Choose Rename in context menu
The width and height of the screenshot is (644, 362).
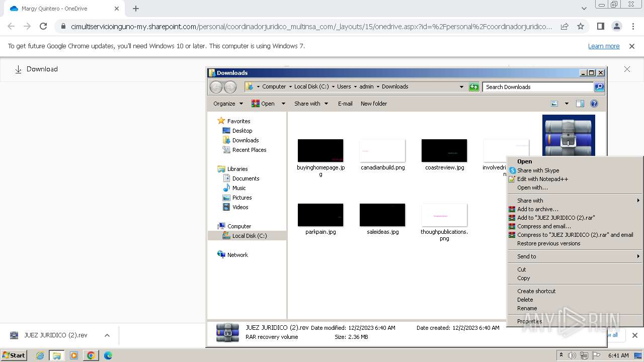click(575, 308)
